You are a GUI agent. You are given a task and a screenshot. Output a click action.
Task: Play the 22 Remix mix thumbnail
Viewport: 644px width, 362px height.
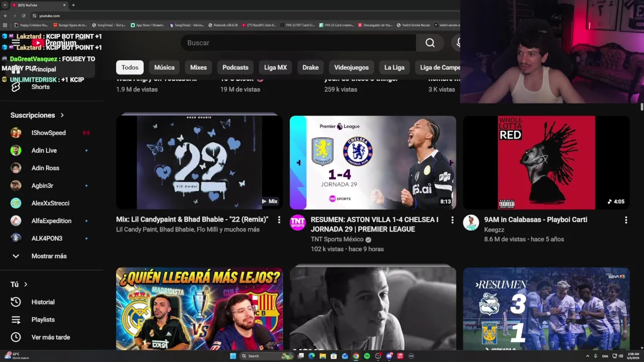point(199,162)
